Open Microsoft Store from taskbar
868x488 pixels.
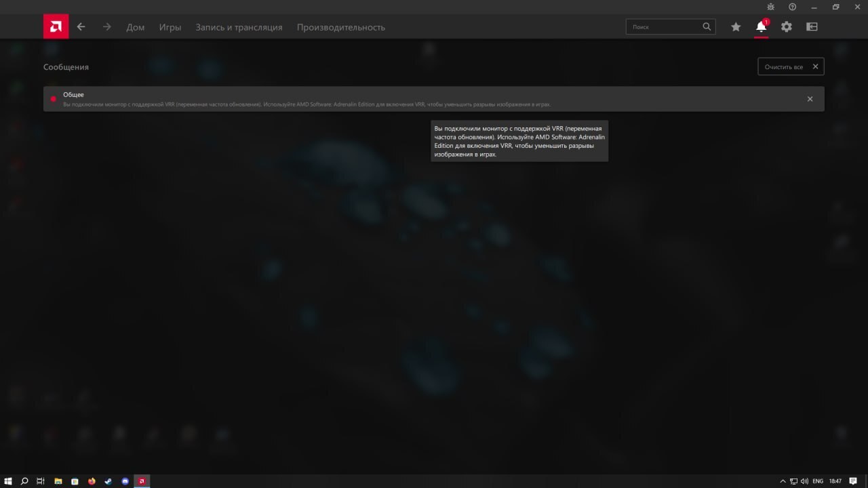click(75, 481)
